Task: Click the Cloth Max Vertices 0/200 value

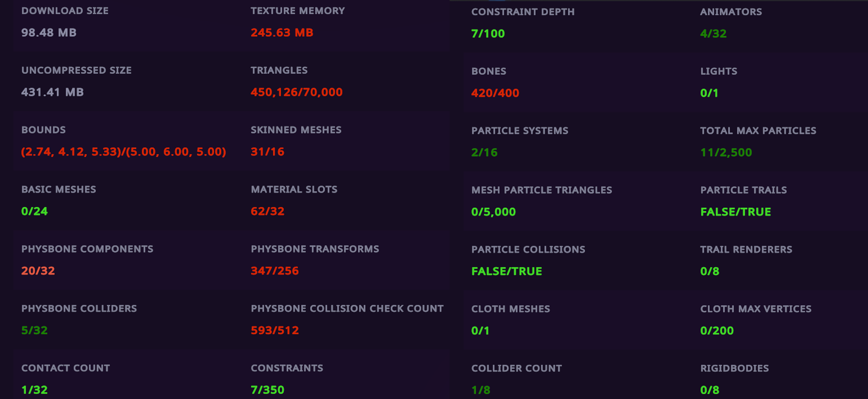Action: coord(717,331)
